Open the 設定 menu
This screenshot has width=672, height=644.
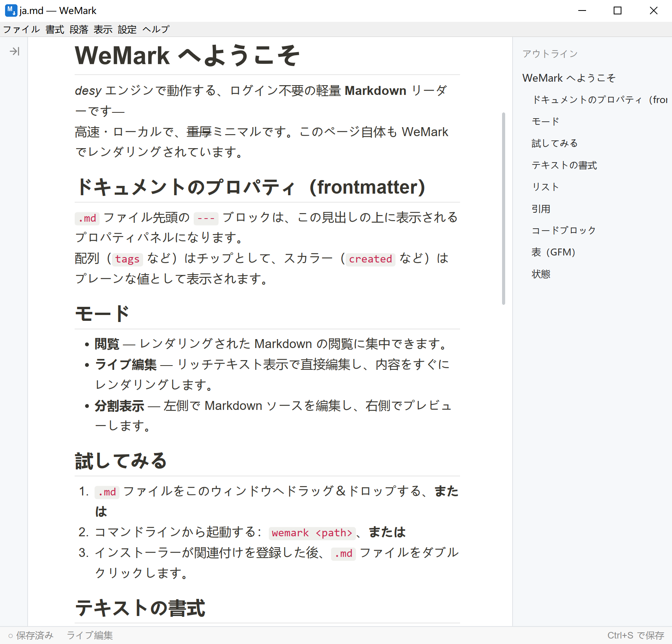(x=127, y=30)
